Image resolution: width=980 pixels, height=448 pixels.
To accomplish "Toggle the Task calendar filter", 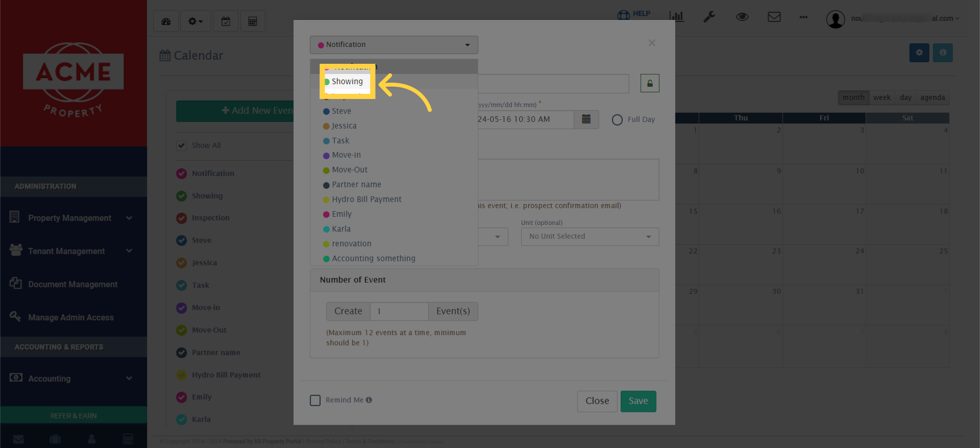I will tap(182, 285).
